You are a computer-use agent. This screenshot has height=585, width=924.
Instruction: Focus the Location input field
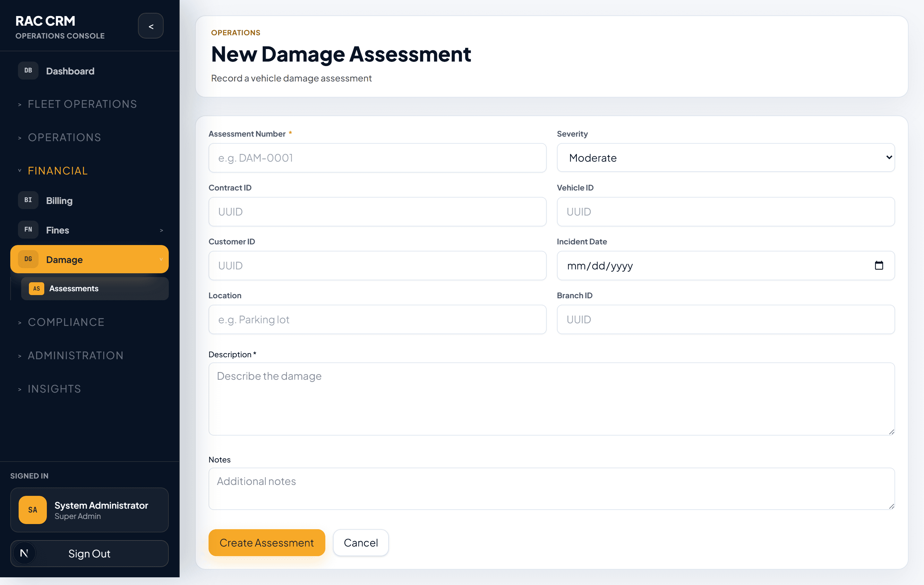377,319
